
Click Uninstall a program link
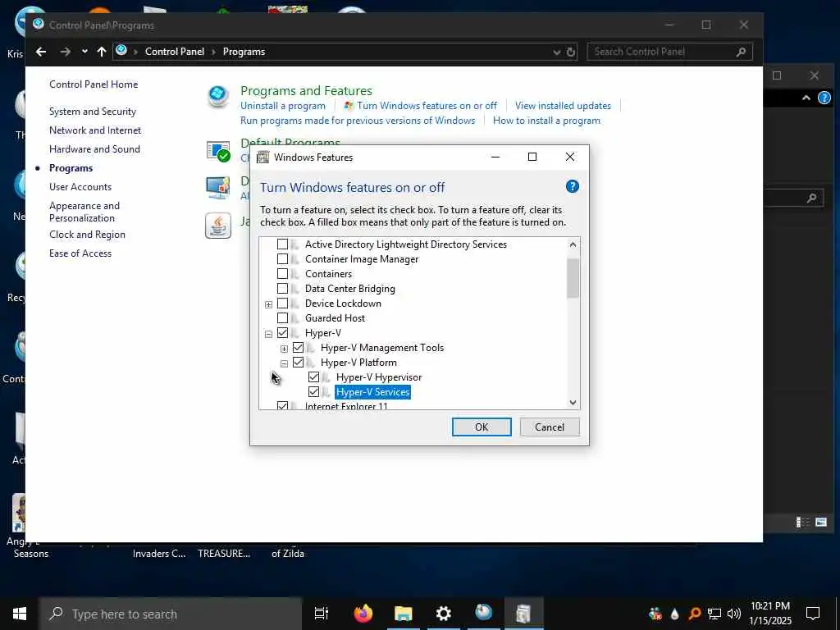pos(283,106)
